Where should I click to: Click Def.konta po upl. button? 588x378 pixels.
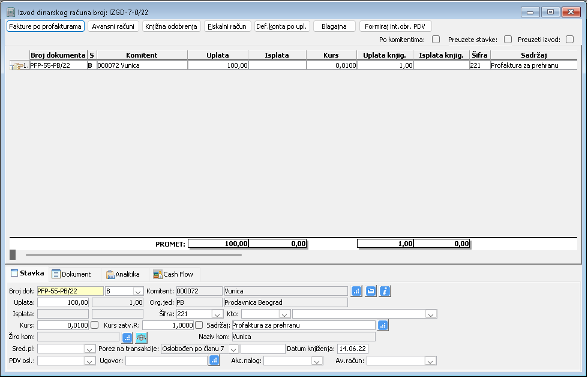tap(282, 26)
